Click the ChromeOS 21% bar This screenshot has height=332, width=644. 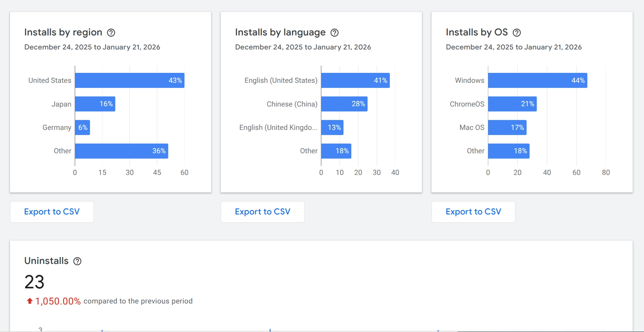coord(512,104)
